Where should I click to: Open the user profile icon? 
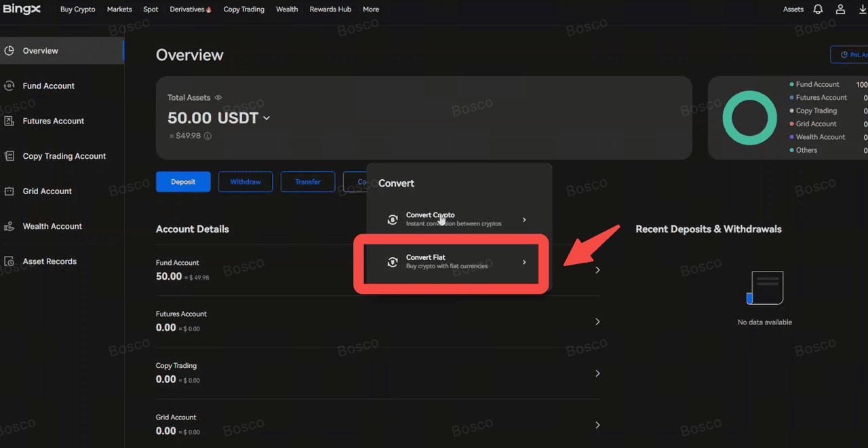pos(840,10)
